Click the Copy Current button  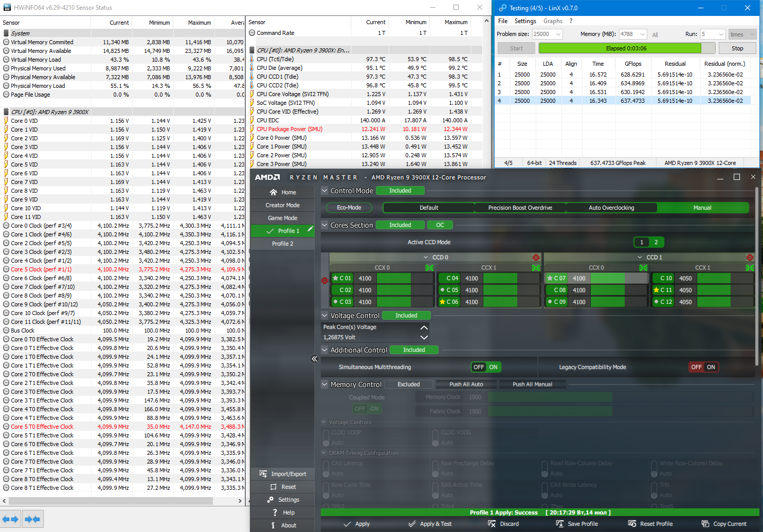(x=724, y=524)
